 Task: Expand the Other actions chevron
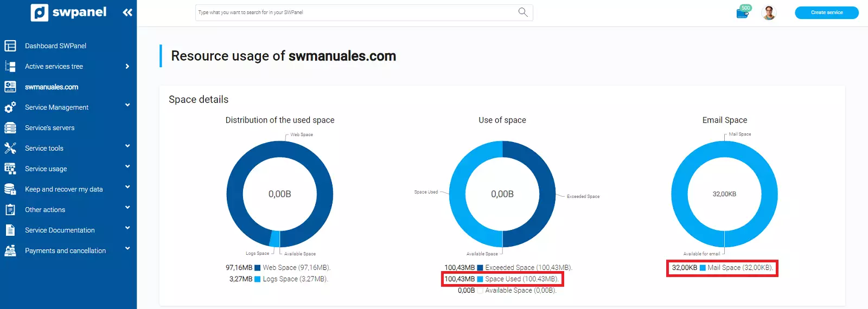(127, 208)
